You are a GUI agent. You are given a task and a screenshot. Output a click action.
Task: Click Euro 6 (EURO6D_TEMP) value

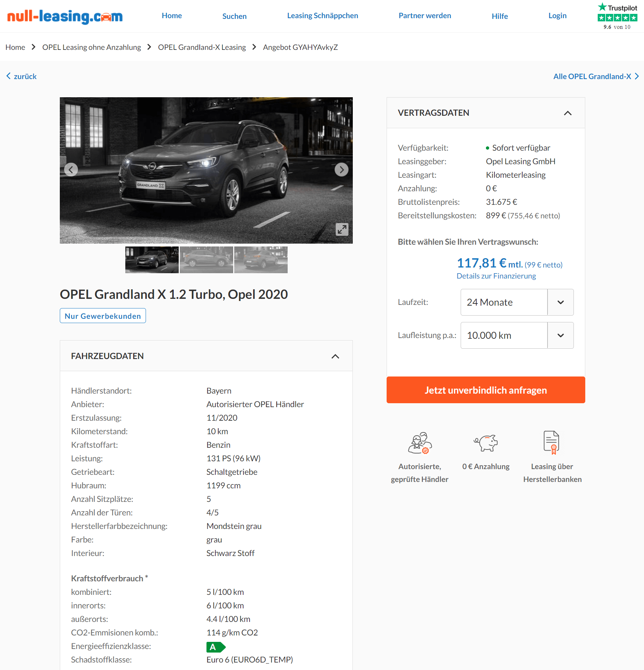(x=250, y=660)
